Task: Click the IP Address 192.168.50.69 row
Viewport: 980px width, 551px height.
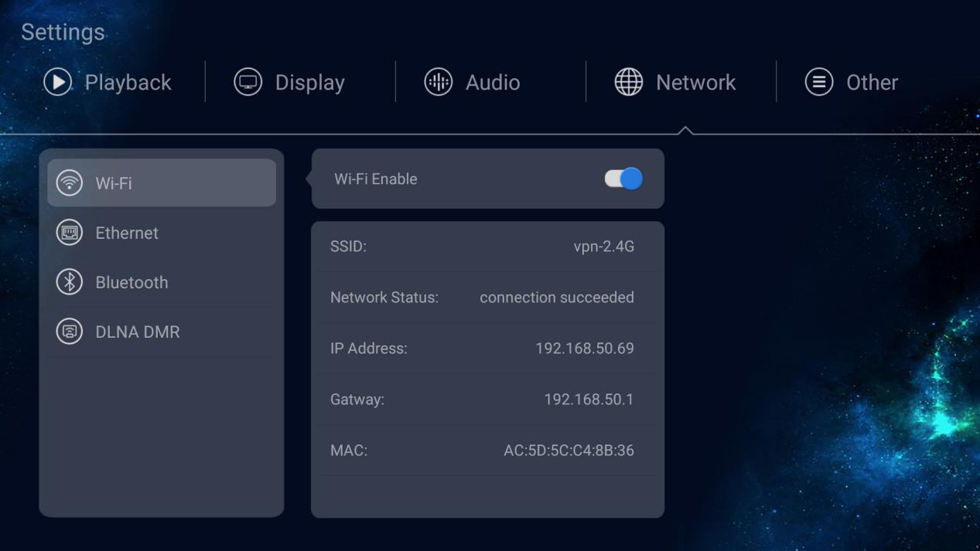Action: coord(487,349)
